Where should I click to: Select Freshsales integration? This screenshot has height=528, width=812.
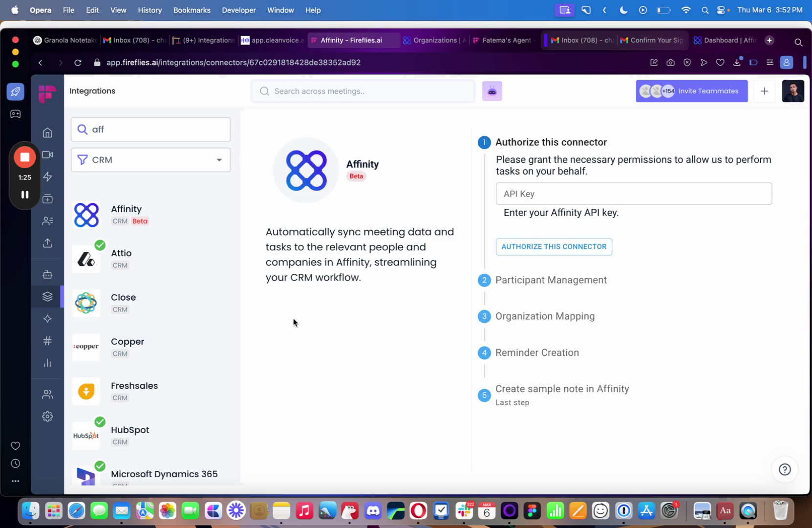pyautogui.click(x=151, y=391)
